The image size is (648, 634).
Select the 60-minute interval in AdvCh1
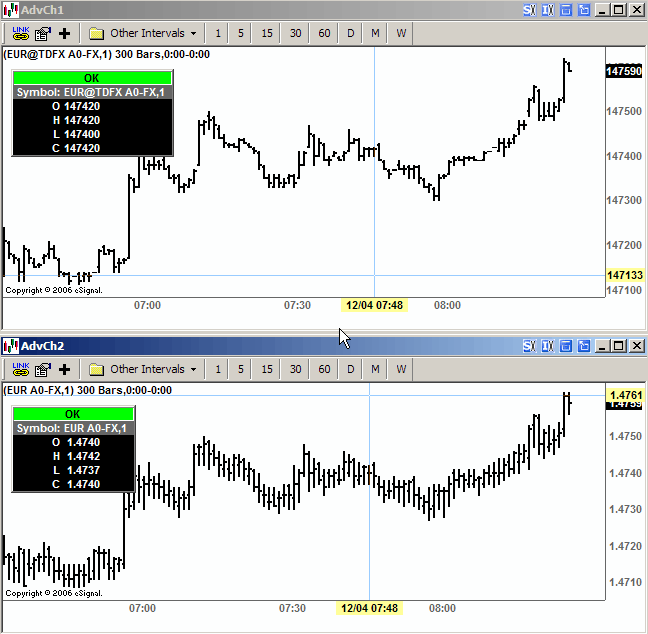tap(324, 33)
